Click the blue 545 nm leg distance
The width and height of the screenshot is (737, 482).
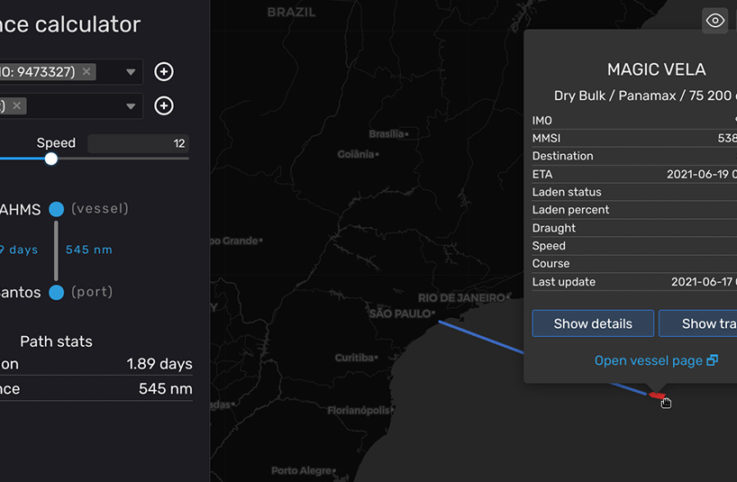(x=89, y=250)
